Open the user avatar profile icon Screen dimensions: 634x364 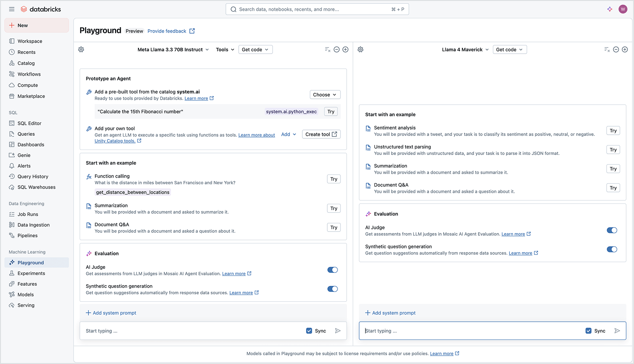pos(623,9)
